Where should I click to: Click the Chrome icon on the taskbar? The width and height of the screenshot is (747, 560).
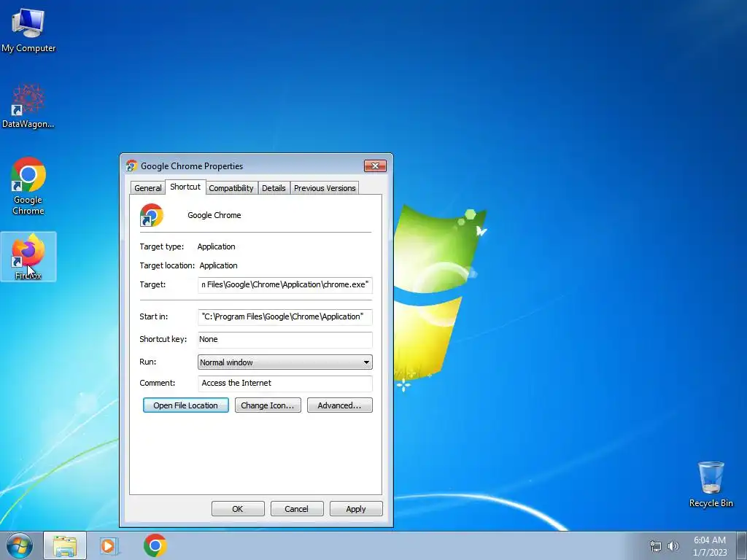click(x=155, y=545)
